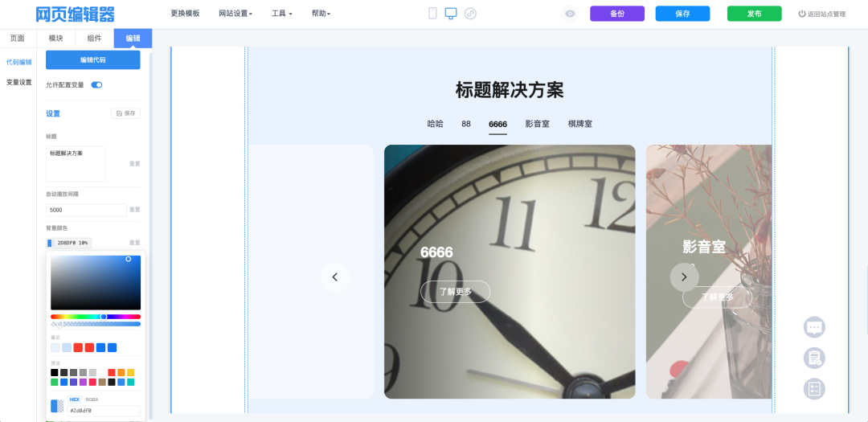The width and height of the screenshot is (868, 422).
Task: Toggle the 允许配置变量 switch
Action: point(97,84)
